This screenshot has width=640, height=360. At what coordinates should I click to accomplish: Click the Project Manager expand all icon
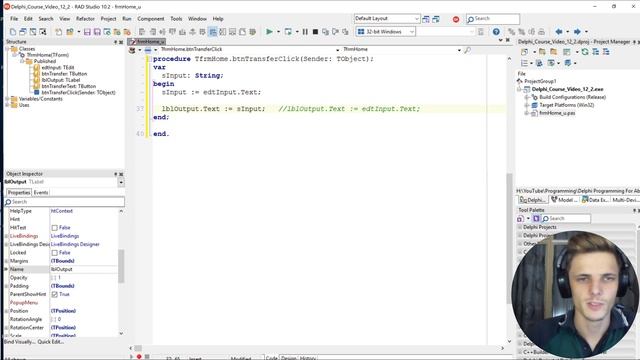click(x=596, y=52)
